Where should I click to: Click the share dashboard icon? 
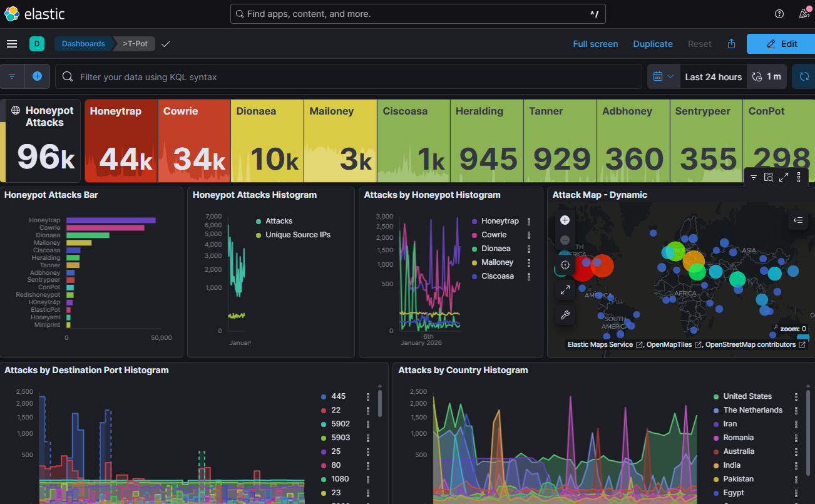731,44
